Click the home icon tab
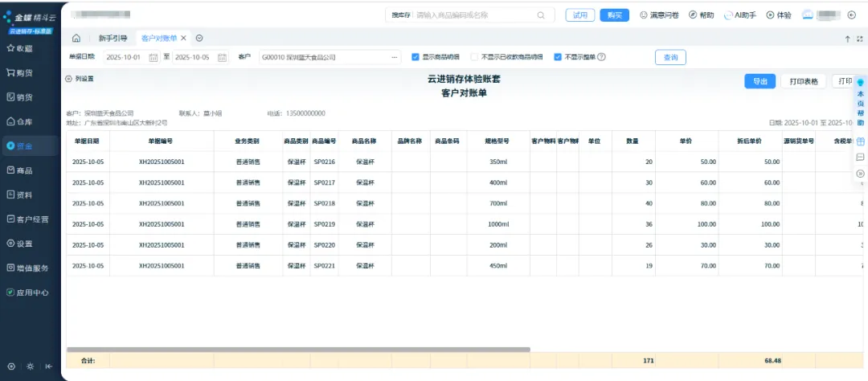The image size is (868, 381). tap(76, 38)
